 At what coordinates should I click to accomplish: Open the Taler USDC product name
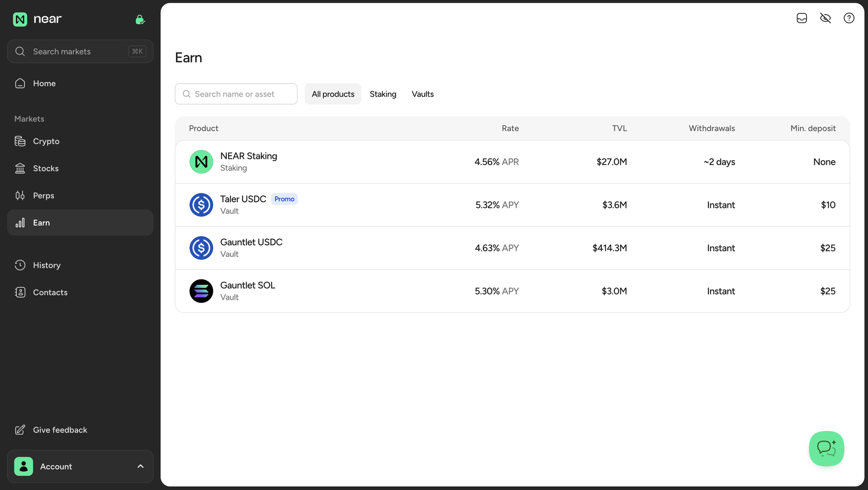243,199
